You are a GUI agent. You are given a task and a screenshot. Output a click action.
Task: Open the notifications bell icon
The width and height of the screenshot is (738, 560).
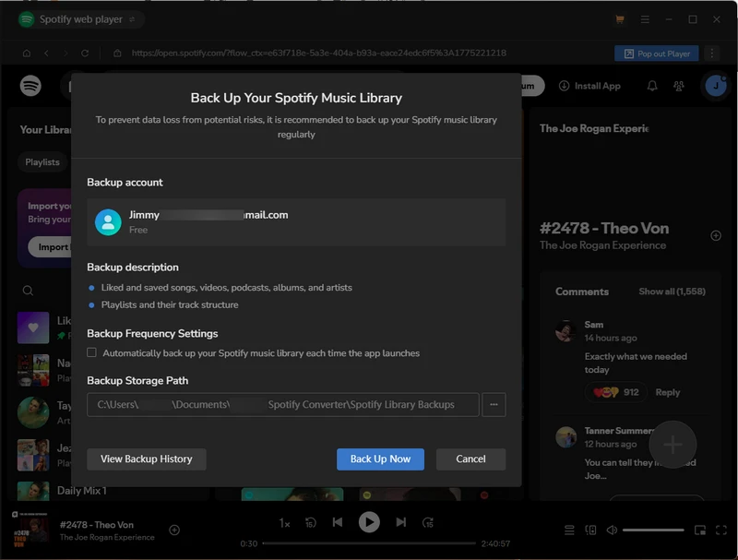click(x=652, y=86)
